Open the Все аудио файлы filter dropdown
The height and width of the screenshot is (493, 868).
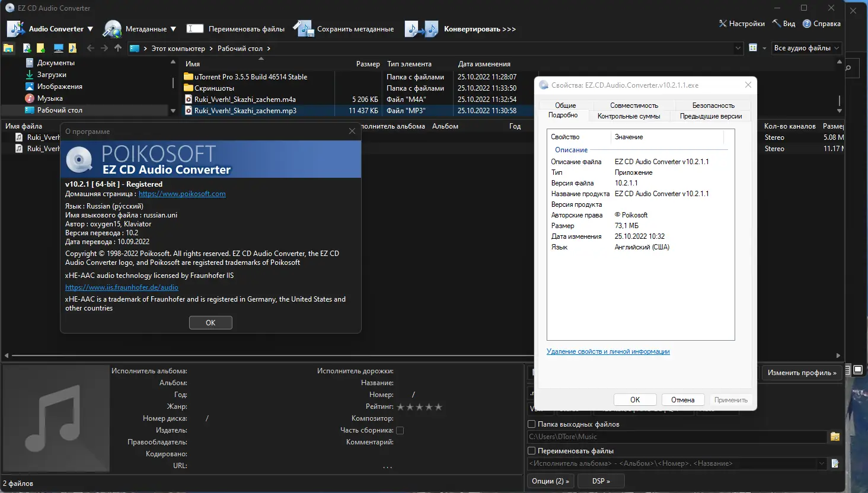(806, 48)
